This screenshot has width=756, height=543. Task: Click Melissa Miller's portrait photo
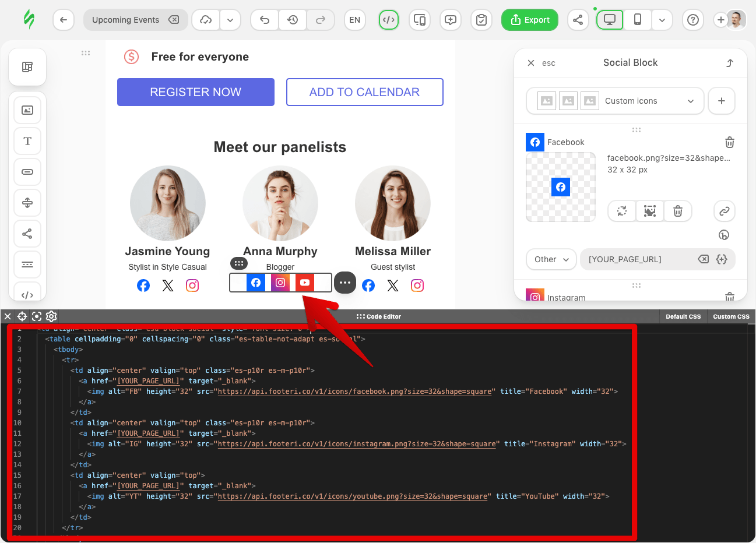(x=393, y=203)
